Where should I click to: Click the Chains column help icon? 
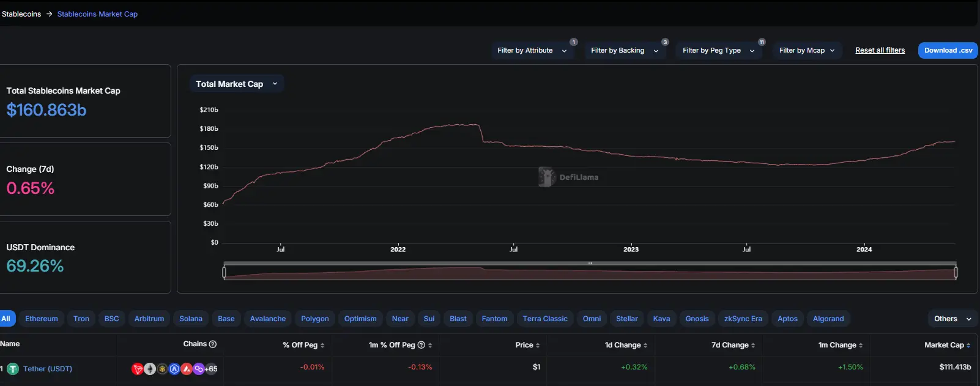click(x=213, y=344)
